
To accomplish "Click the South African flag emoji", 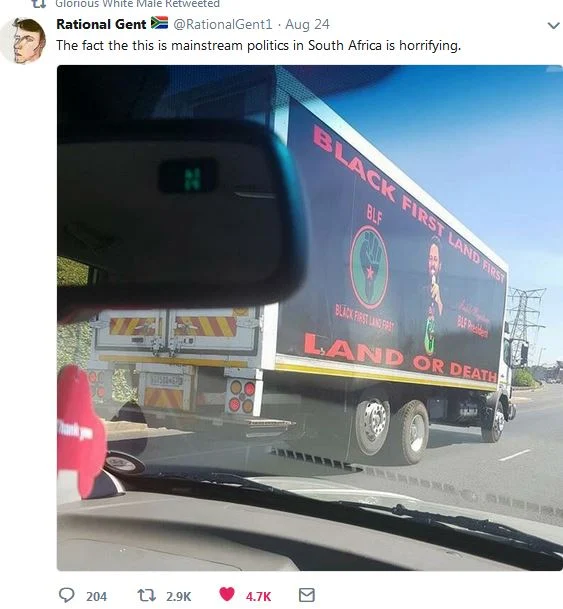I will click(159, 23).
